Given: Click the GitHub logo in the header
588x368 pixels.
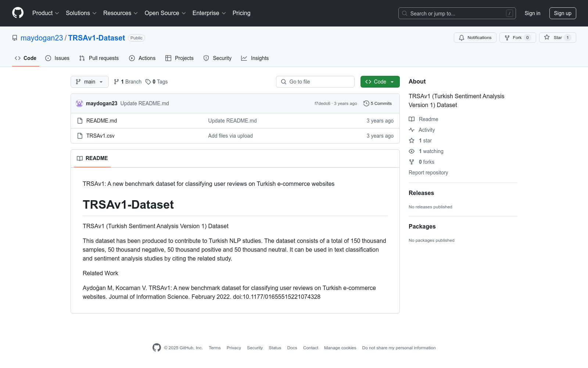Looking at the screenshot, I should [x=18, y=13].
